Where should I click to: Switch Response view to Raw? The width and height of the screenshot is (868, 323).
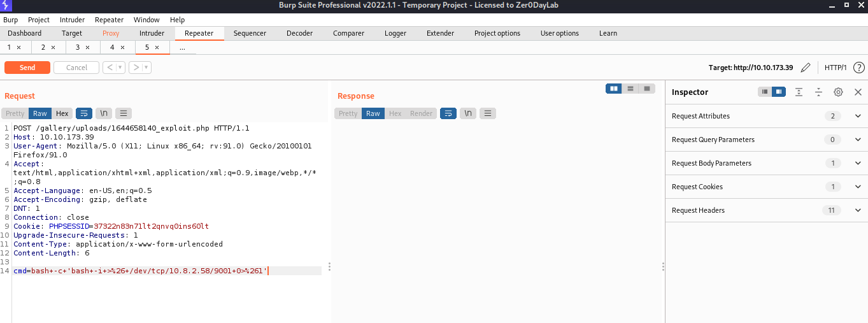click(373, 113)
